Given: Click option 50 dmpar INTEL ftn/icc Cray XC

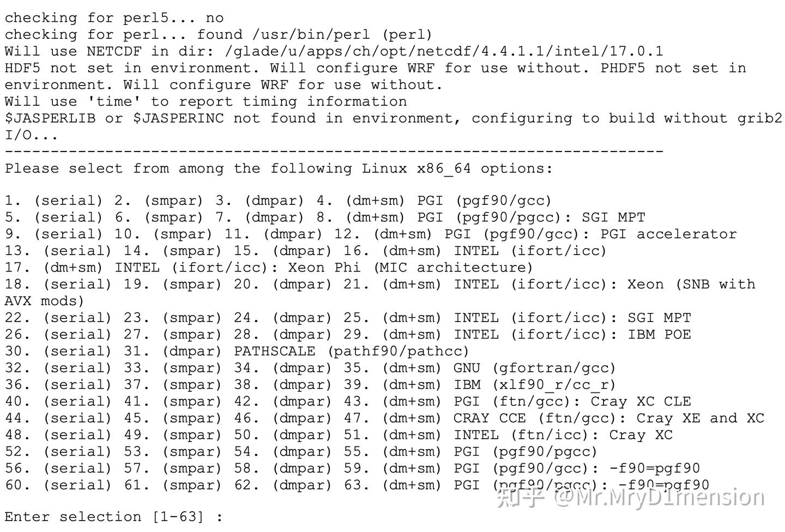Looking at the screenshot, I should (301, 435).
